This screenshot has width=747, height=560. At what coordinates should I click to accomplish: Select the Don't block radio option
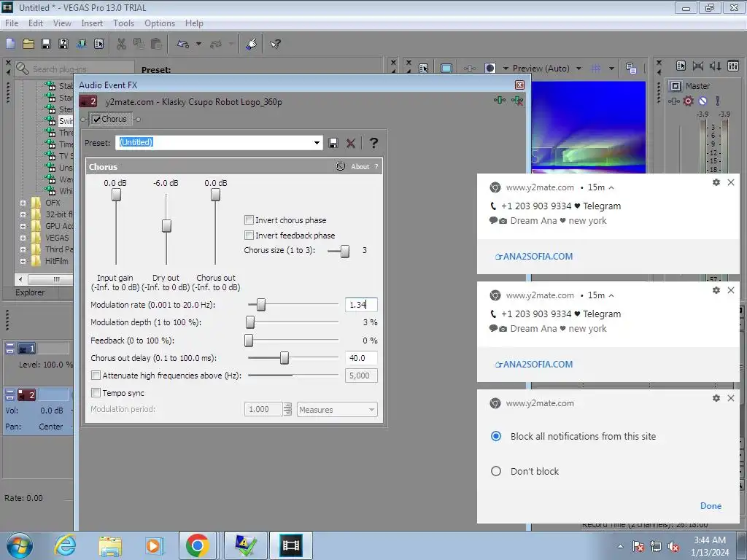(x=496, y=471)
